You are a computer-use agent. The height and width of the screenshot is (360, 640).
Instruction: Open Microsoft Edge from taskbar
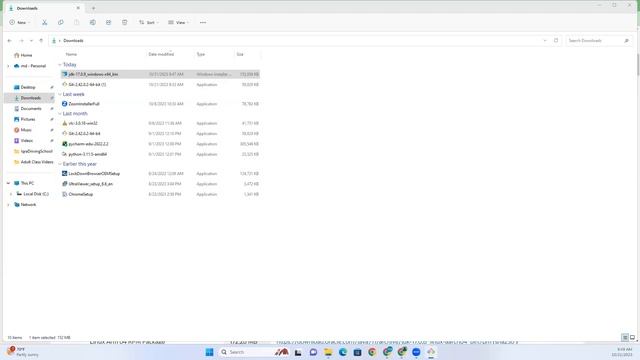(x=343, y=352)
